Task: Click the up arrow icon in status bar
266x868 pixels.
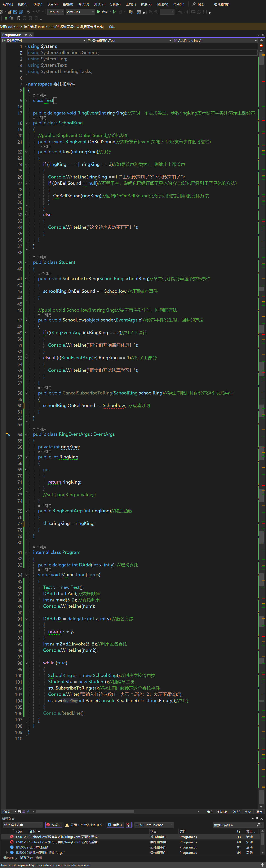Action: click(x=263, y=865)
